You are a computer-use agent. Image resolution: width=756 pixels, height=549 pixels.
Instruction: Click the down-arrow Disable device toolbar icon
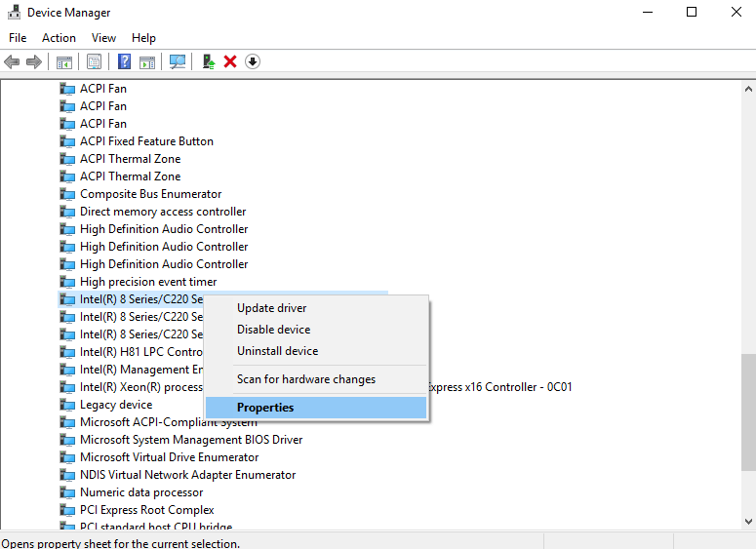coord(253,61)
